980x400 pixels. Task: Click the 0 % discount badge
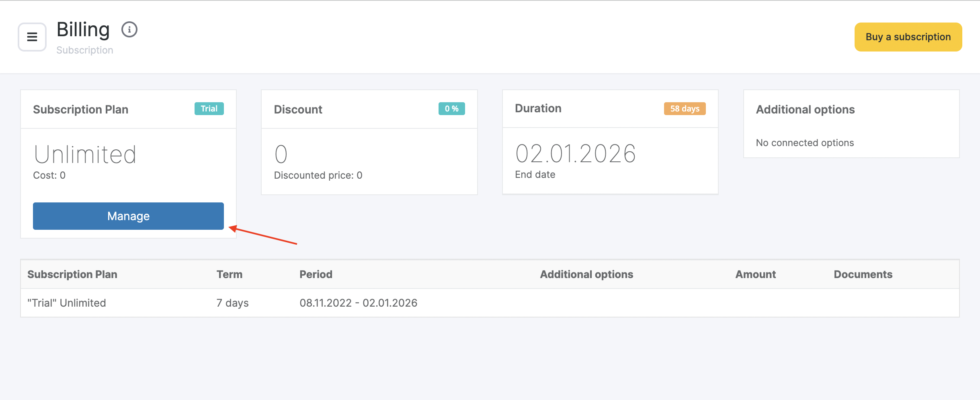(451, 109)
